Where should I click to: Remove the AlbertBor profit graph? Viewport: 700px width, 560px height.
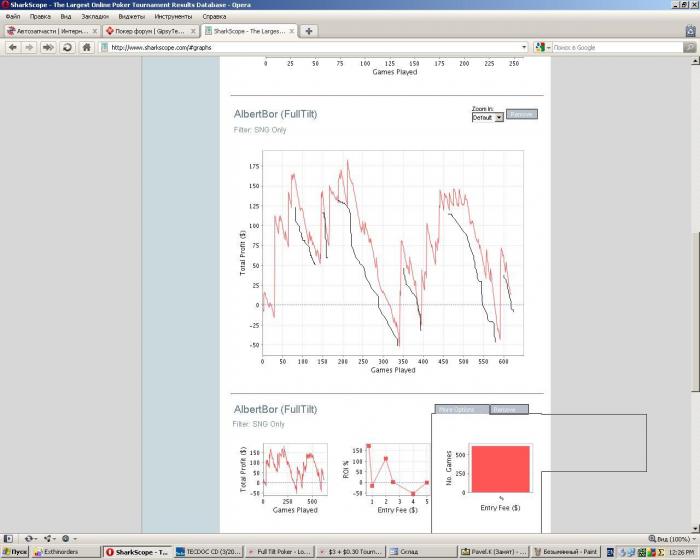[x=521, y=114]
